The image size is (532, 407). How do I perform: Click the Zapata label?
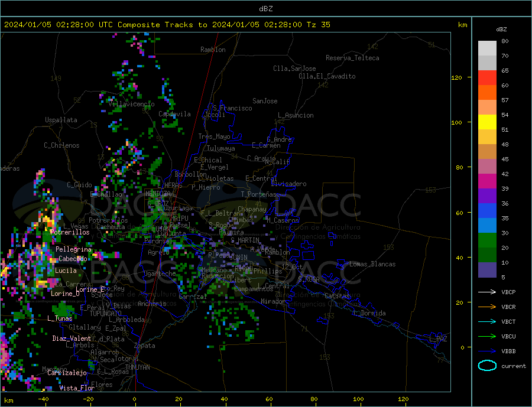point(145,346)
